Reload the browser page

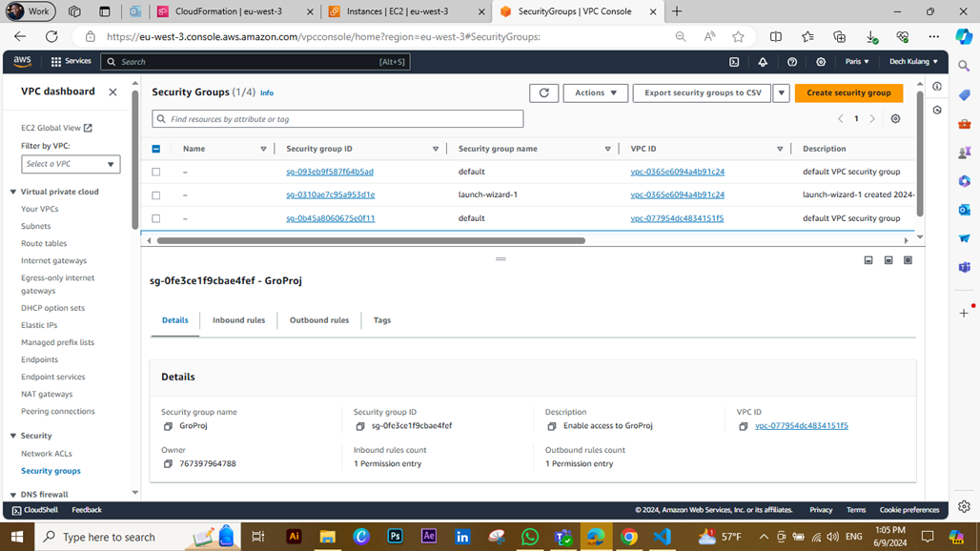pos(51,37)
